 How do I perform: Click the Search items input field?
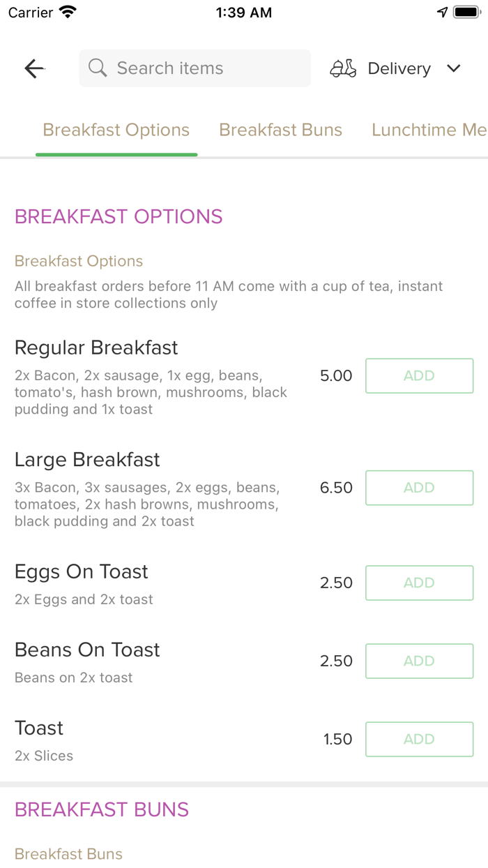(195, 68)
